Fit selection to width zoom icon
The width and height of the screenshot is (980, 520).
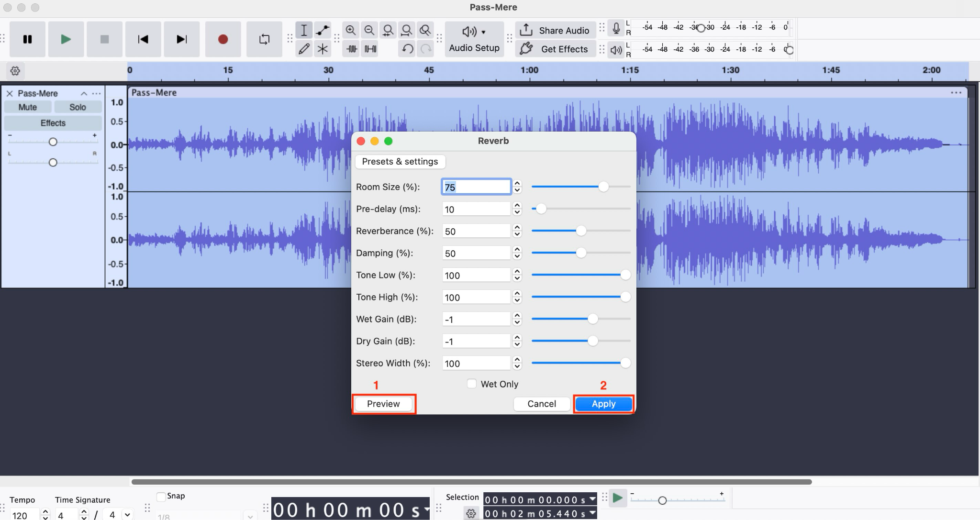pyautogui.click(x=388, y=30)
